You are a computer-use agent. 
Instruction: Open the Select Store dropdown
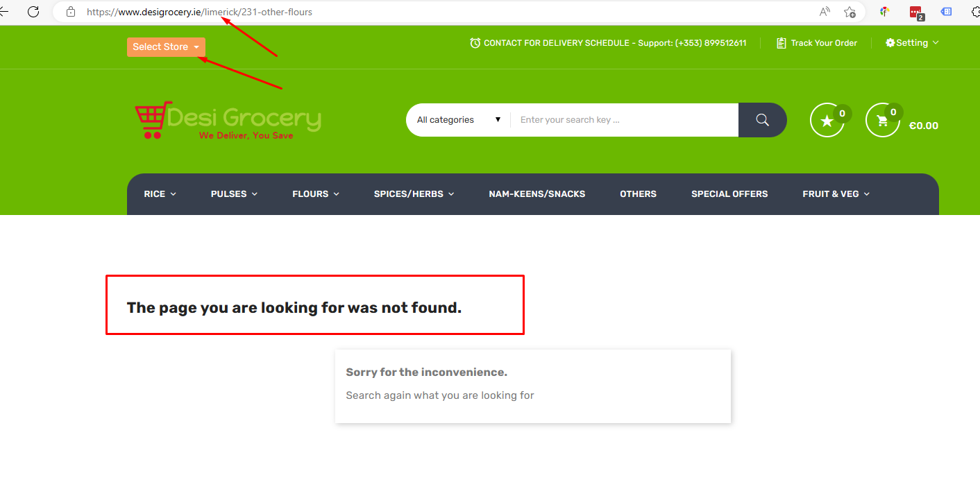tap(166, 46)
